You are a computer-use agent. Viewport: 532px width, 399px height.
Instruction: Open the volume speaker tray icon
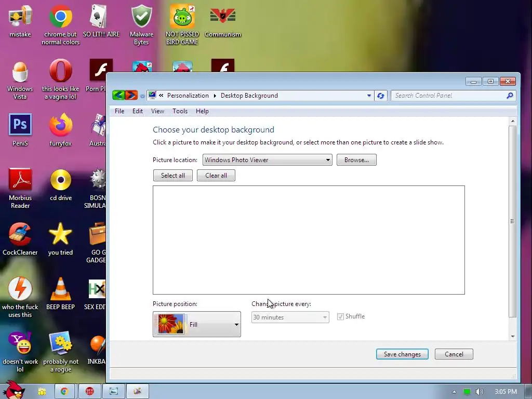point(479,392)
